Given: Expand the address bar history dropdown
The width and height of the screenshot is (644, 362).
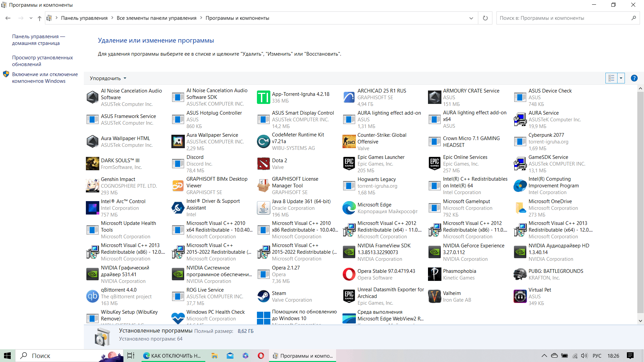Looking at the screenshot, I should (x=471, y=18).
